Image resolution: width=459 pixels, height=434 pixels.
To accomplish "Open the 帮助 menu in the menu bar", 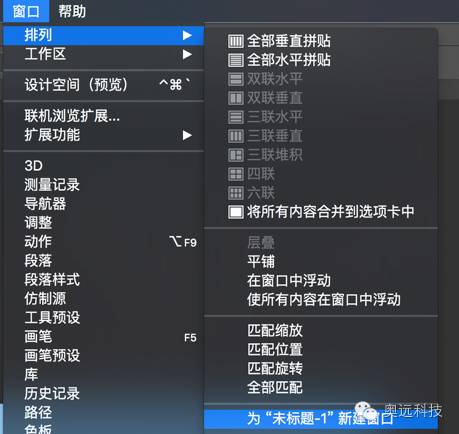I will [x=72, y=11].
